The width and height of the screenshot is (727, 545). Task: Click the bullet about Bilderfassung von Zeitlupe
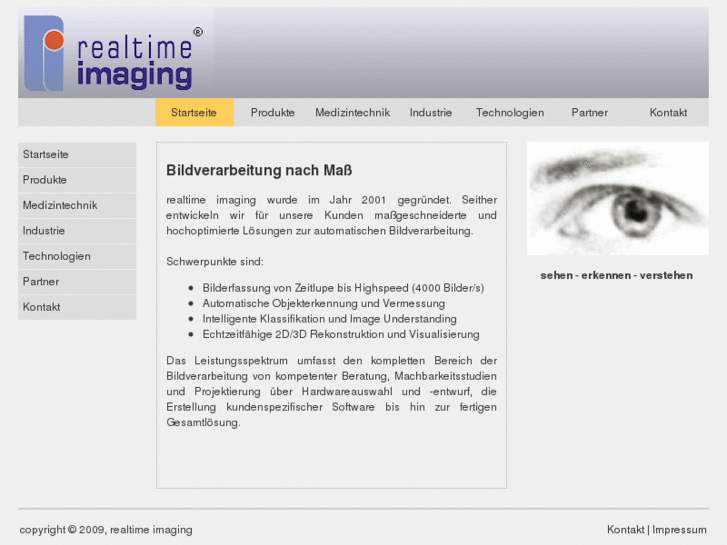tap(343, 288)
